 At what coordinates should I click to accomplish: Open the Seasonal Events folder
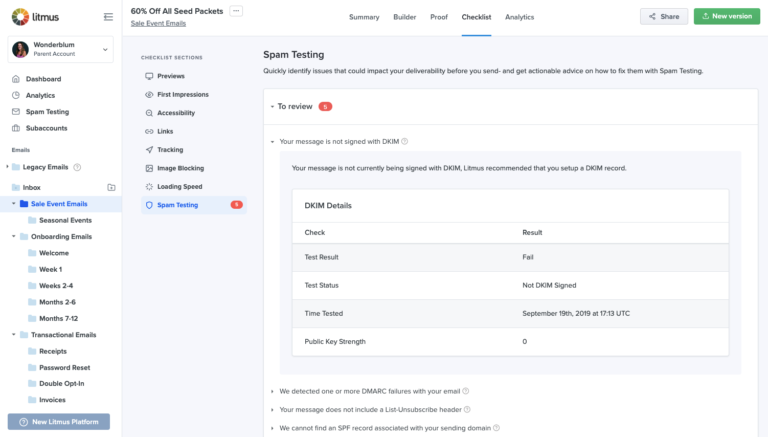(65, 220)
